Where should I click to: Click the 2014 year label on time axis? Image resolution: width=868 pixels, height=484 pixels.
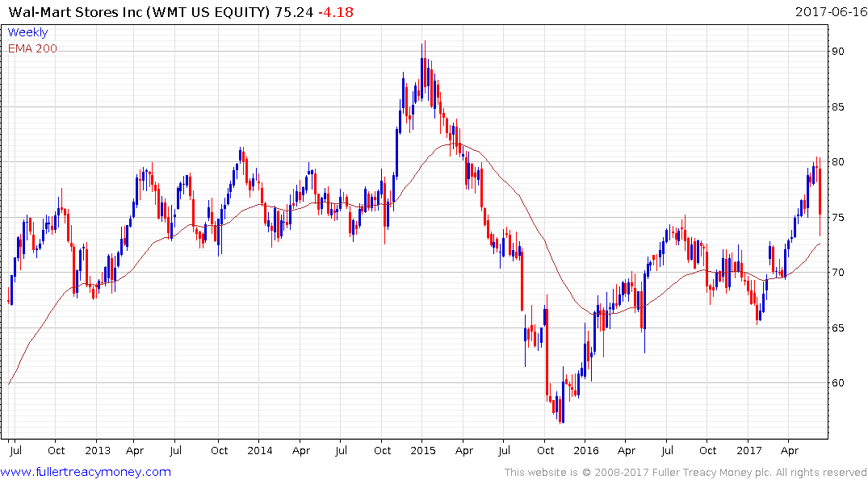(260, 450)
